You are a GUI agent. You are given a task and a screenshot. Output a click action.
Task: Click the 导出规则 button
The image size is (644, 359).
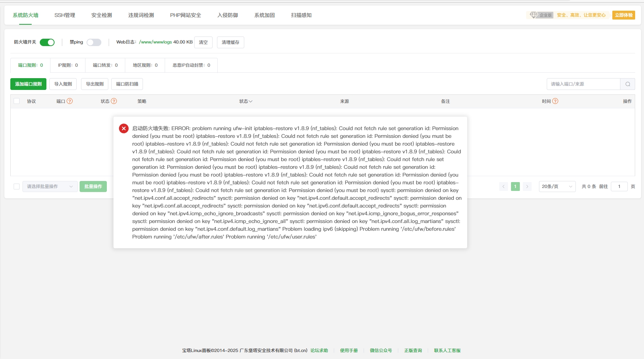pyautogui.click(x=95, y=84)
